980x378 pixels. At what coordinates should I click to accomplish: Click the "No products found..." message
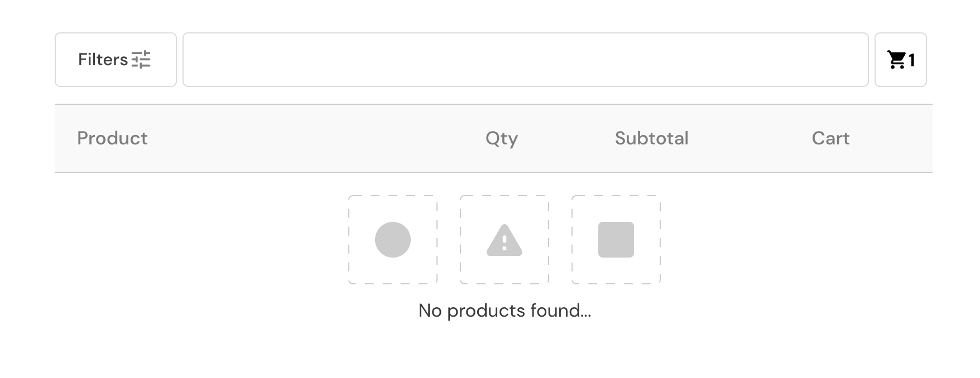pyautogui.click(x=505, y=311)
